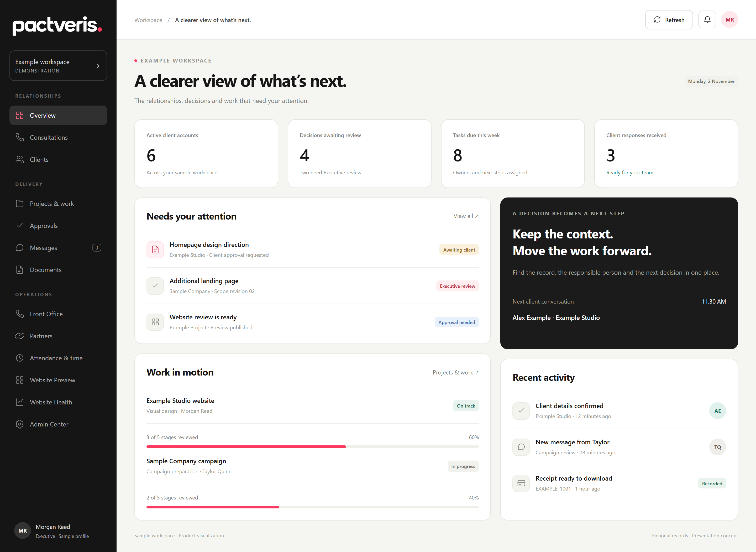Click the Refresh button
Screen dimensions: 756x552
[x=669, y=20]
